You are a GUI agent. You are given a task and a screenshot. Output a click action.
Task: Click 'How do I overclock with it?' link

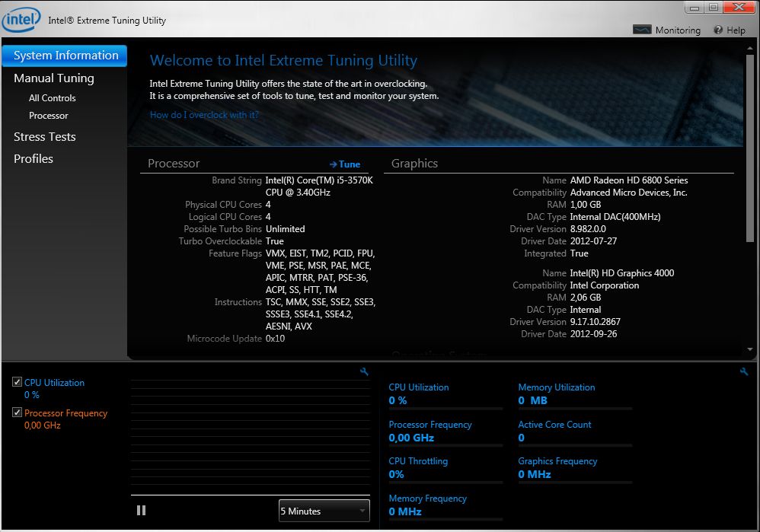204,115
